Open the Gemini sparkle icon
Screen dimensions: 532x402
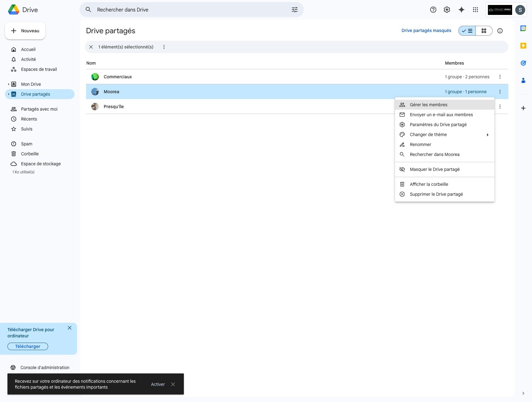coord(461,10)
